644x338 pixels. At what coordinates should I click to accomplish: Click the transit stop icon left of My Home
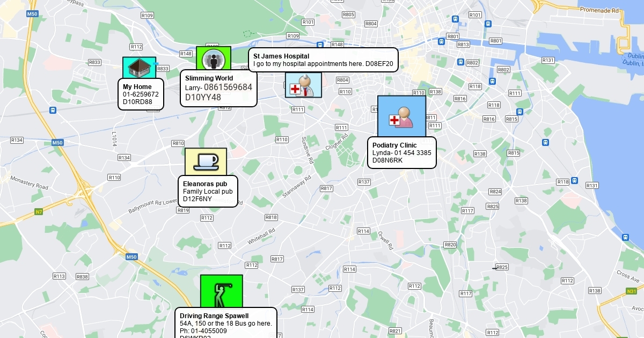click(53, 110)
